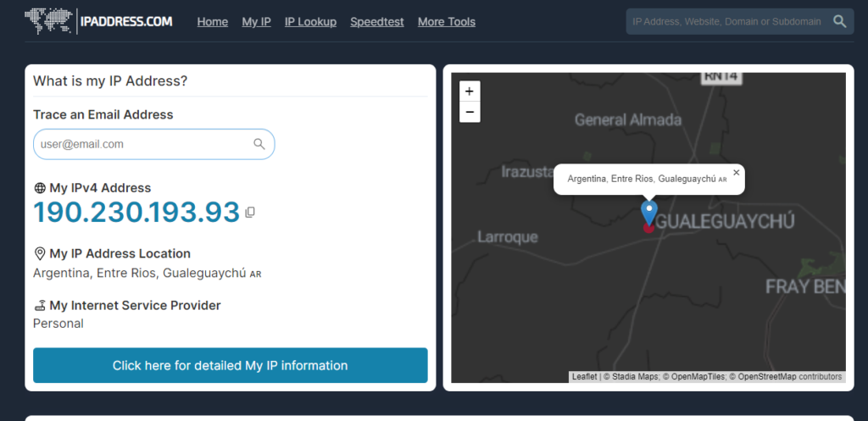Open the Leaflet attribution link

584,377
